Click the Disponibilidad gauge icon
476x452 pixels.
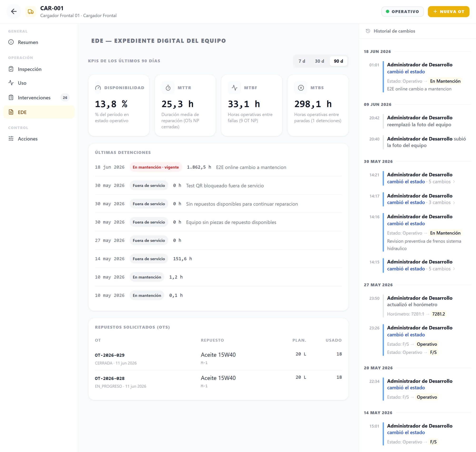tap(98, 88)
